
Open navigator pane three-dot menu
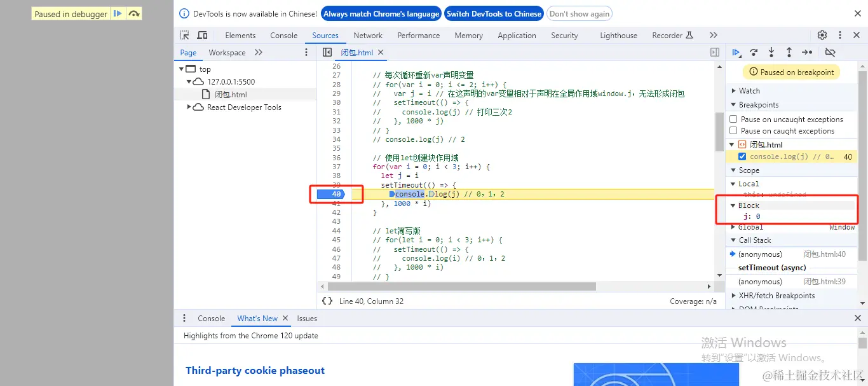tap(306, 53)
